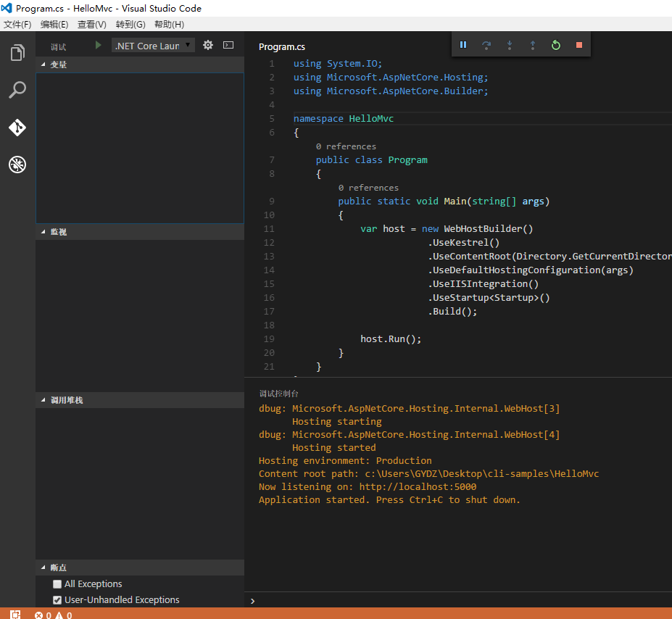Click line number 11 in the gutter

click(x=269, y=229)
